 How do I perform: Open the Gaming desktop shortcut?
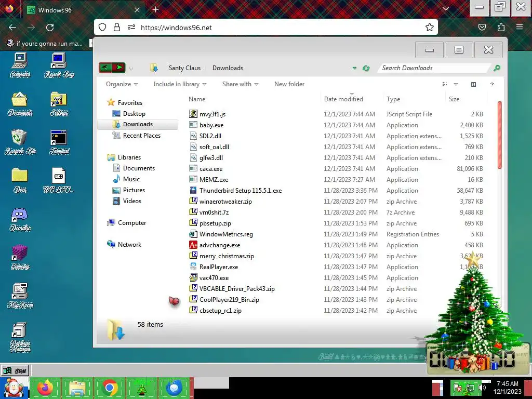[20, 258]
